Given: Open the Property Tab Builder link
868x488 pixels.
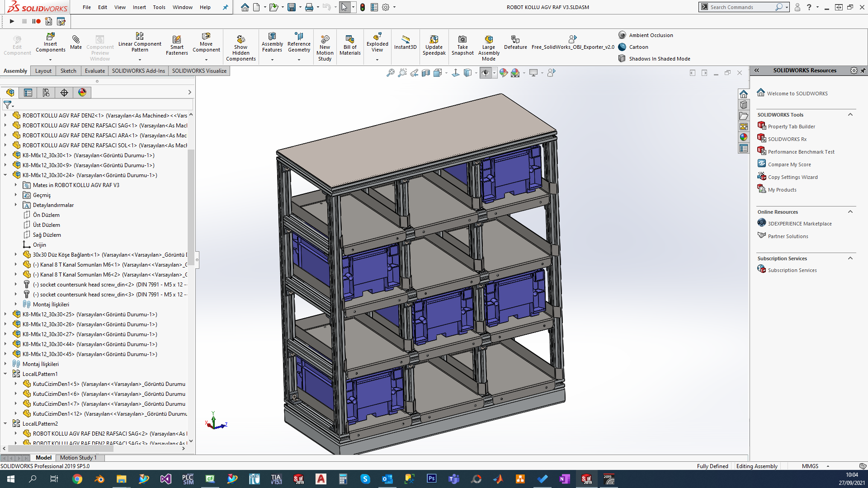Looking at the screenshot, I should (x=791, y=127).
